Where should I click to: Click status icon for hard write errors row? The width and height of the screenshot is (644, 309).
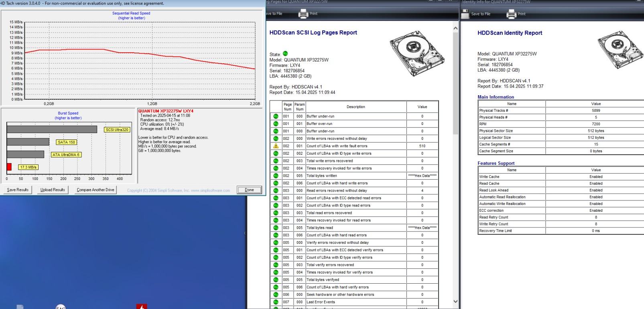(276, 183)
